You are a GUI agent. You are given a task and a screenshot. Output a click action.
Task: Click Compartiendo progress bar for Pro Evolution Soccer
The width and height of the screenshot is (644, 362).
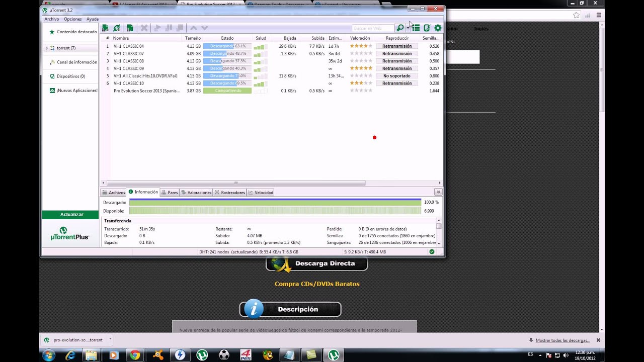pyautogui.click(x=227, y=91)
